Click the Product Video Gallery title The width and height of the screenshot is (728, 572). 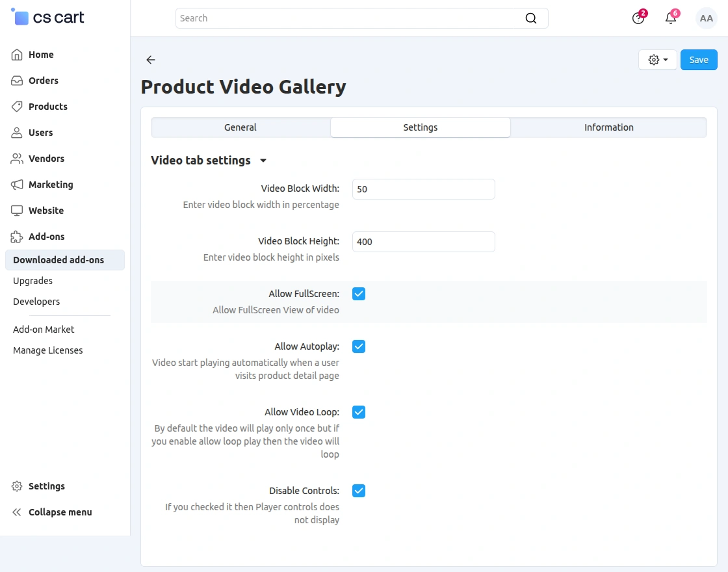pos(243,87)
